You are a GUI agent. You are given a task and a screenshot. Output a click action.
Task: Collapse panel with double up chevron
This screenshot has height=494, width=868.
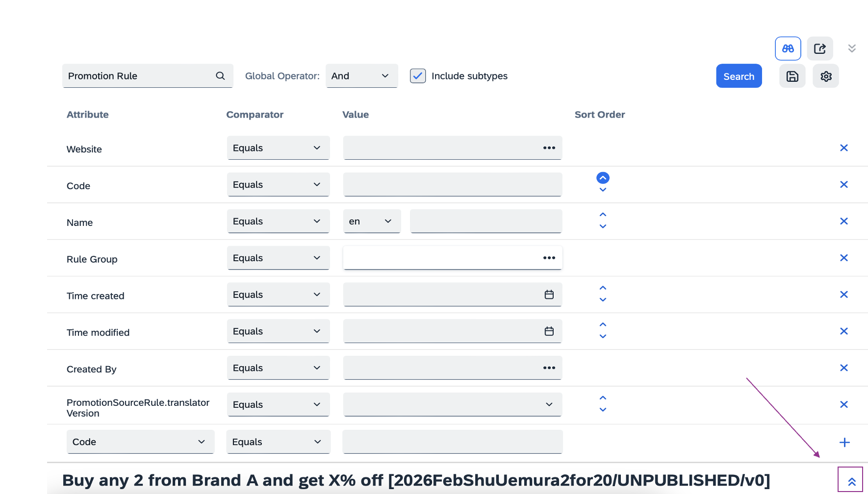[851, 481]
